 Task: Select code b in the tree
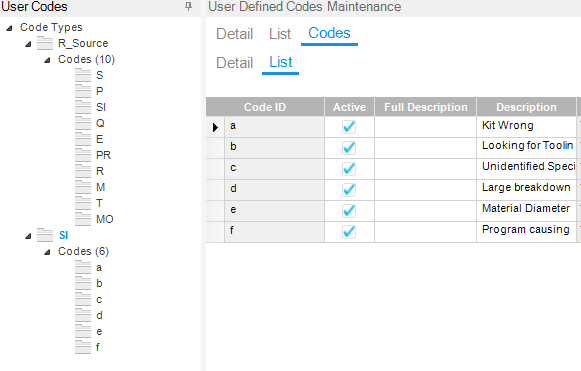pos(99,283)
